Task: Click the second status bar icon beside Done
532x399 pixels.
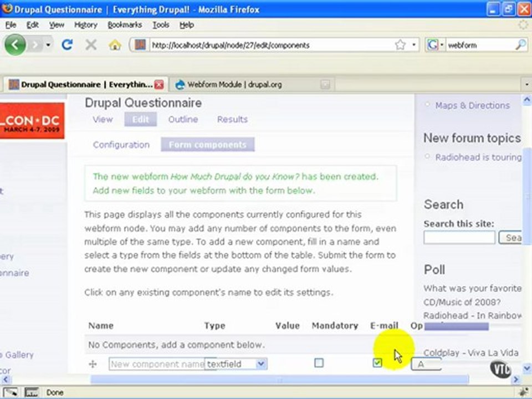Action: (31, 392)
